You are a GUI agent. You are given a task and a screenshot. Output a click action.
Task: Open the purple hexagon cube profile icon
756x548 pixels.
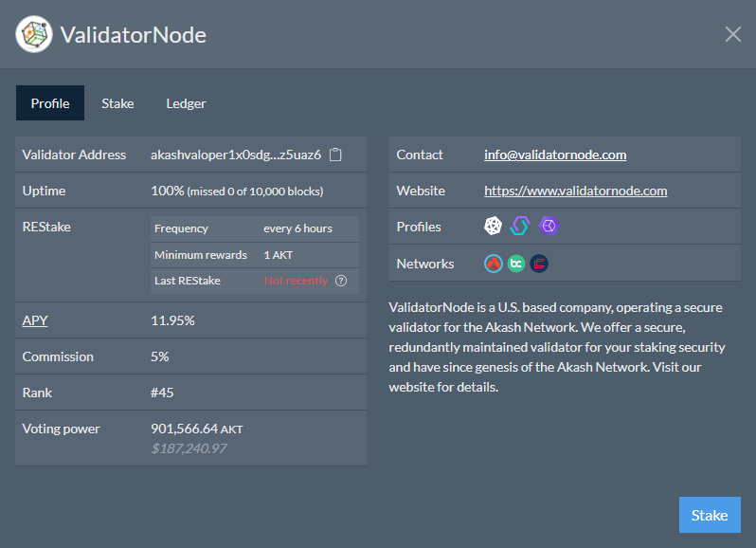549,226
